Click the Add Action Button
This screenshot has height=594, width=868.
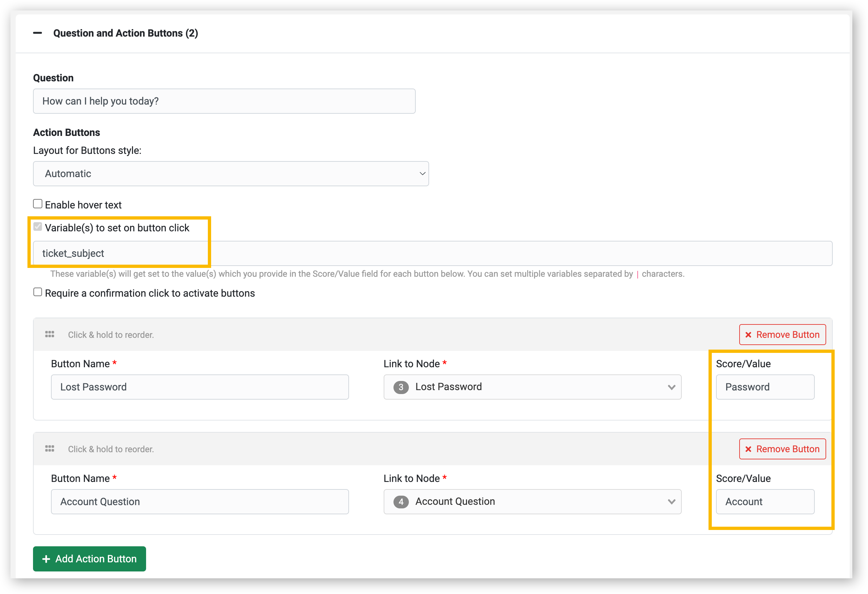point(89,559)
